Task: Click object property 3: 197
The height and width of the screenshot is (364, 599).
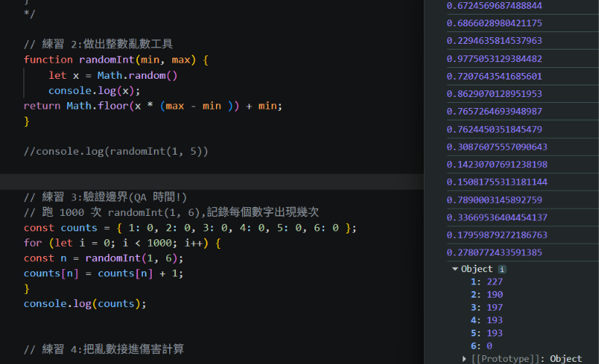Action: coord(487,308)
